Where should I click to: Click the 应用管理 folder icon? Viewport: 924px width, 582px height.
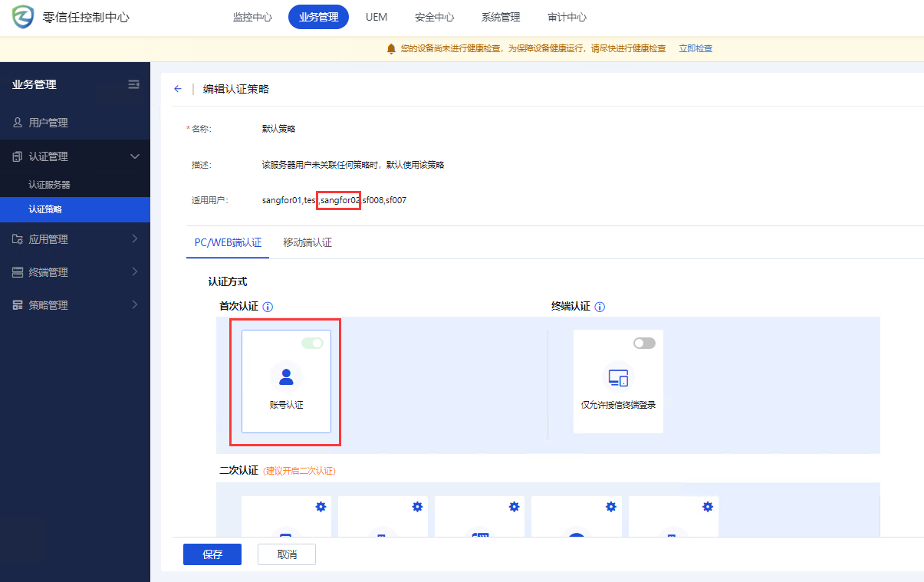tap(18, 239)
